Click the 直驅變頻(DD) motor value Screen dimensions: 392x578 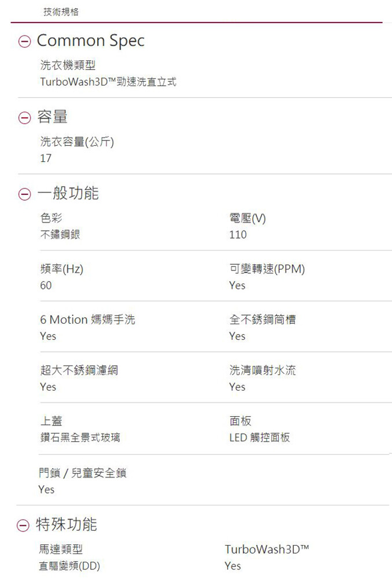tap(69, 566)
